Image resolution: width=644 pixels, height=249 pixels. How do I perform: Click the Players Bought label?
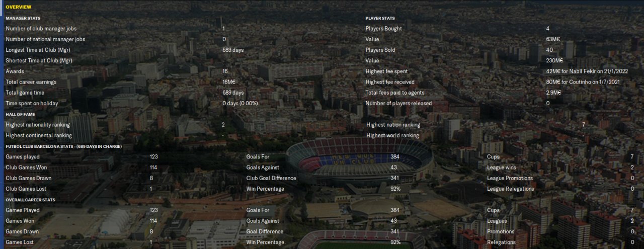click(383, 29)
